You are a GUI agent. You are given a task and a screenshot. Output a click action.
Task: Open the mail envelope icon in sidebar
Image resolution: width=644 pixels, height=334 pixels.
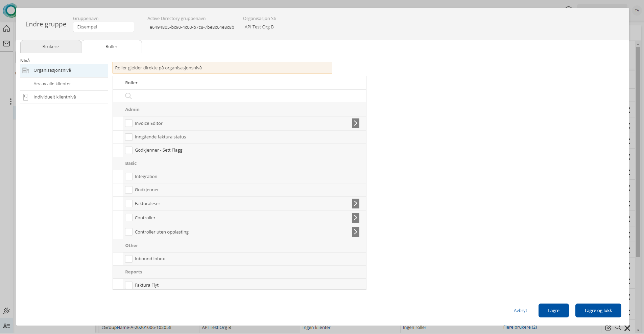(6, 44)
